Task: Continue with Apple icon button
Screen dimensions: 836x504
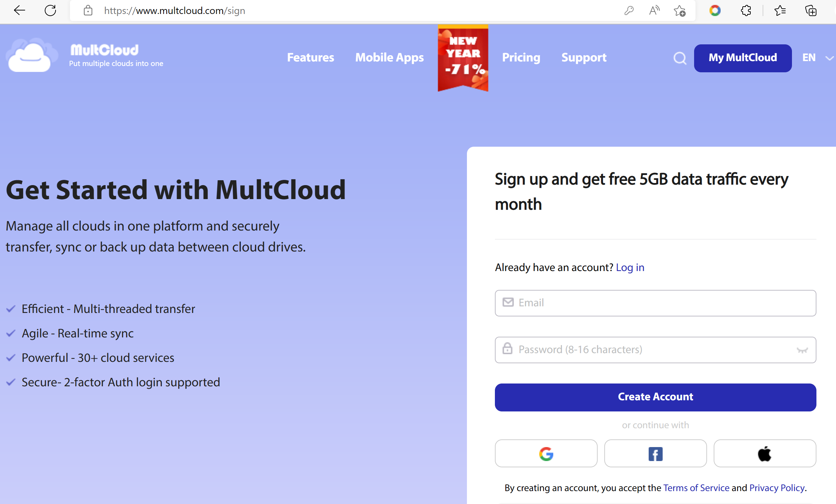Action: pyautogui.click(x=764, y=453)
